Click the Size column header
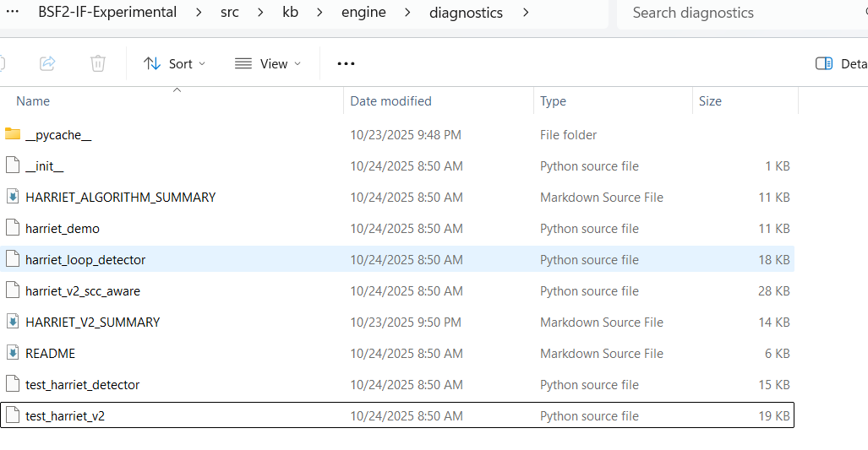This screenshot has width=868, height=450. 710,100
